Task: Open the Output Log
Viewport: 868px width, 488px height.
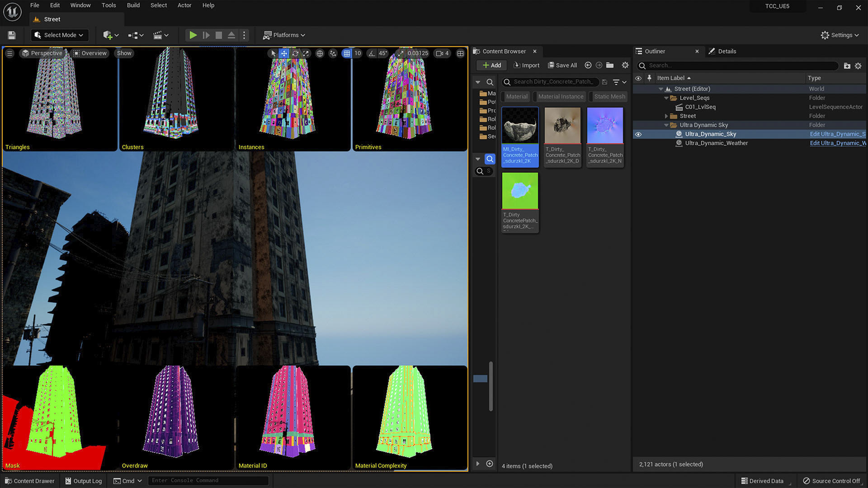Action: [84, 481]
